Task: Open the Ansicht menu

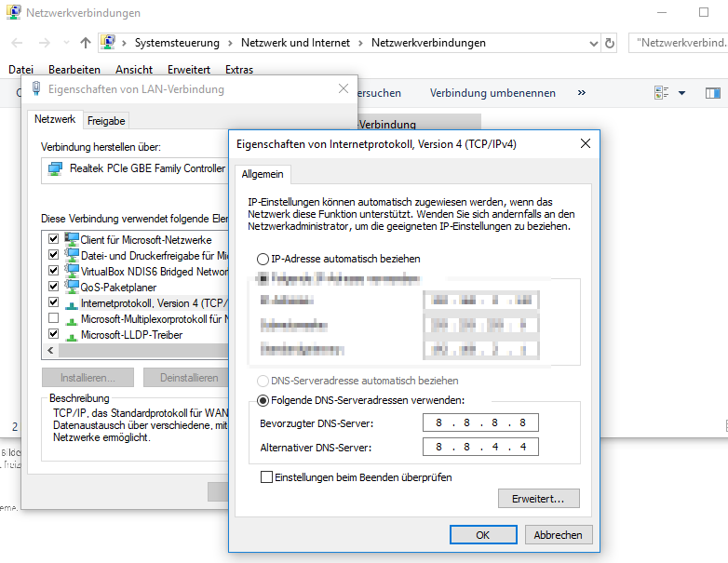Action: tap(134, 70)
